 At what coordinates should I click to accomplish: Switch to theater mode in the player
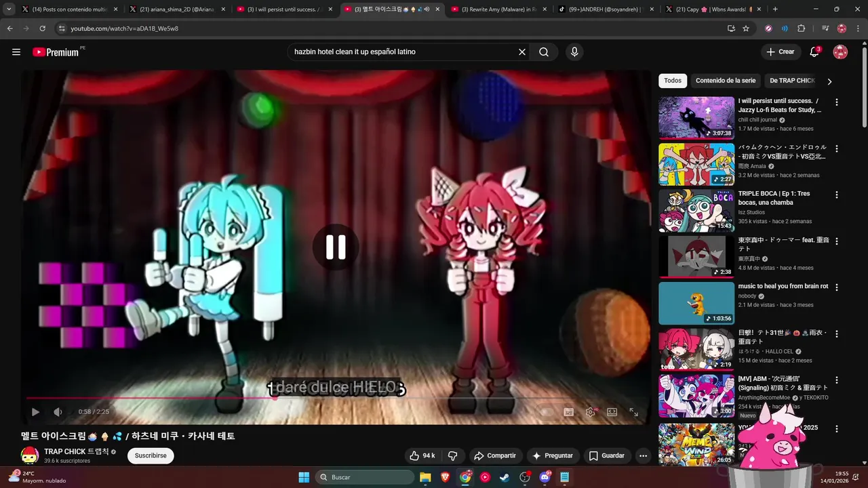click(x=612, y=411)
